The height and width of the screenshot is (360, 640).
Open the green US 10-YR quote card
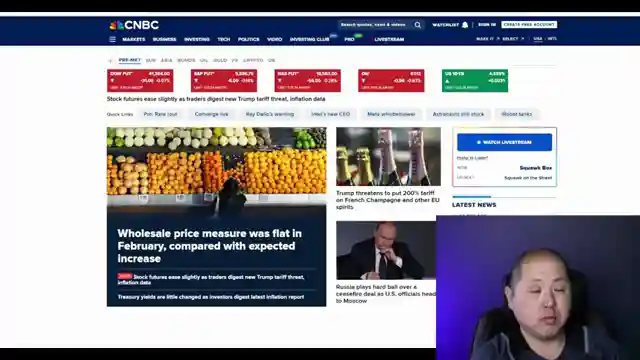point(475,80)
